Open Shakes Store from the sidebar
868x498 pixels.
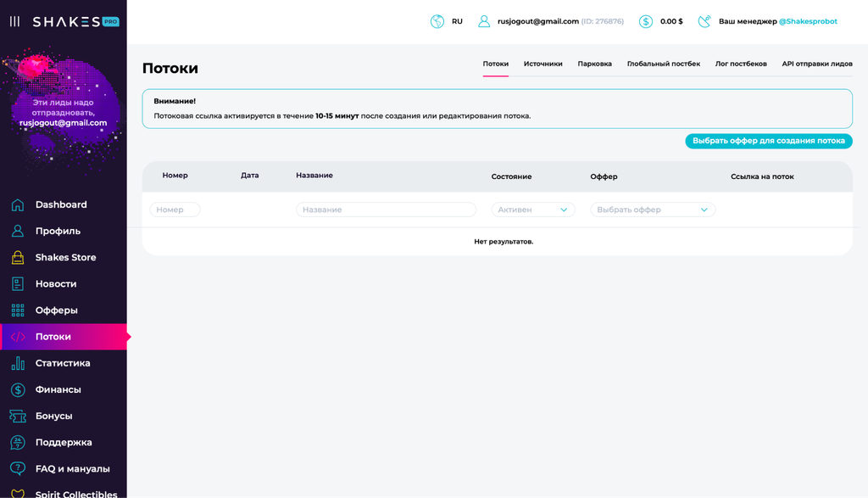coord(65,258)
